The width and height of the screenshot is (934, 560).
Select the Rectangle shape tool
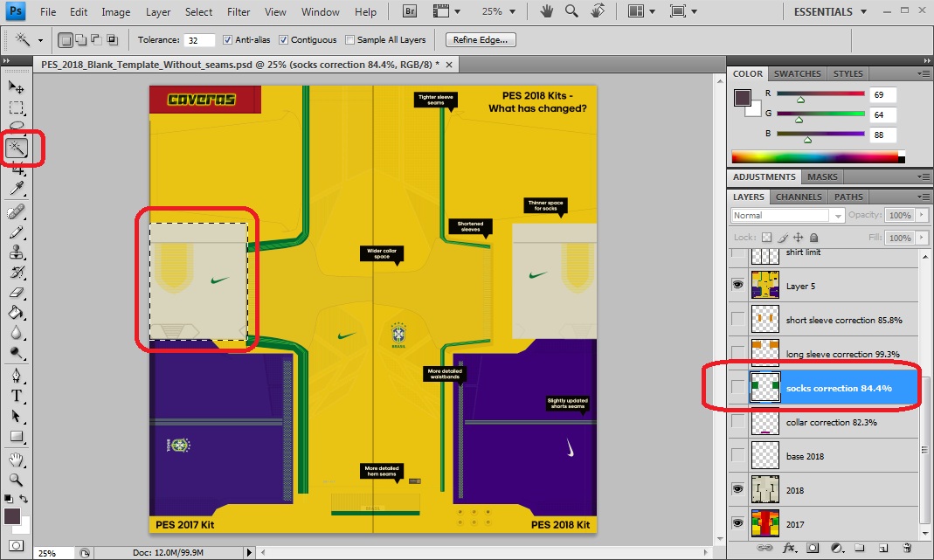tap(16, 437)
